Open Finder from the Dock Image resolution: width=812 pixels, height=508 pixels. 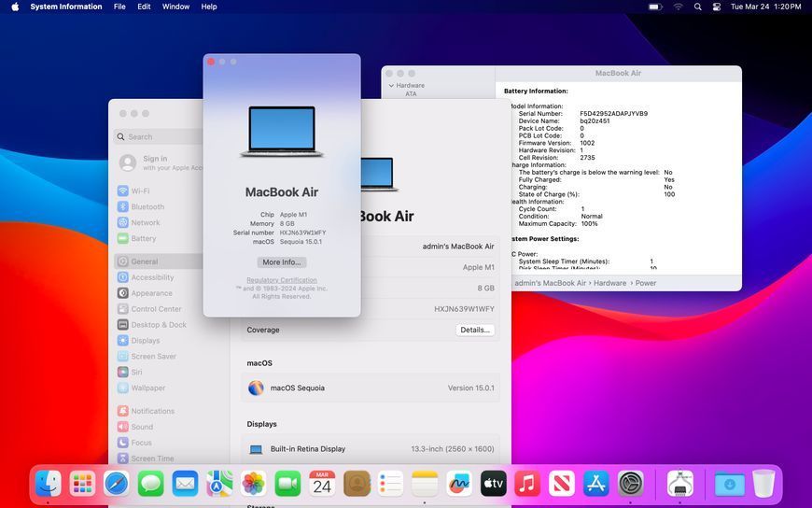pyautogui.click(x=49, y=483)
